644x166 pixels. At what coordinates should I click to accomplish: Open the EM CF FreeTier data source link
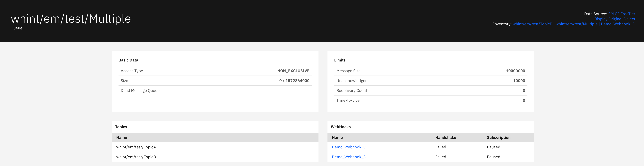point(622,14)
